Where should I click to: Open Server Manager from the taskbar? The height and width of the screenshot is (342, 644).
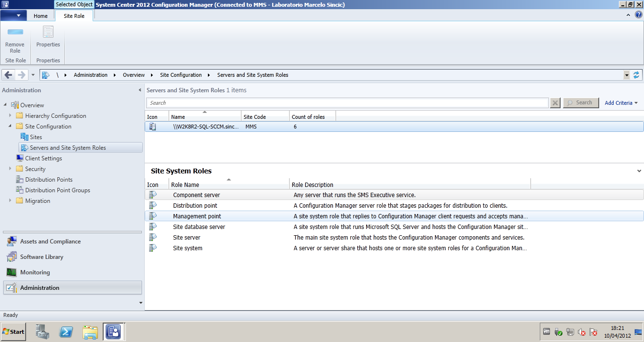[x=42, y=332]
